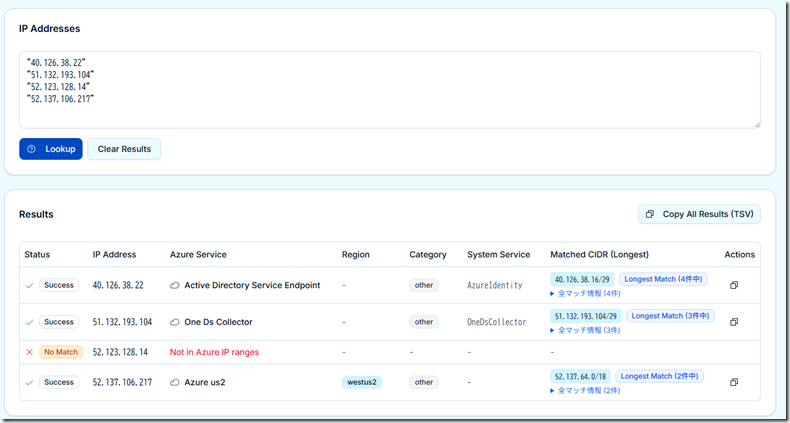Image resolution: width=790 pixels, height=423 pixels.
Task: Click cloud icon beside Azure us2
Action: pos(175,382)
